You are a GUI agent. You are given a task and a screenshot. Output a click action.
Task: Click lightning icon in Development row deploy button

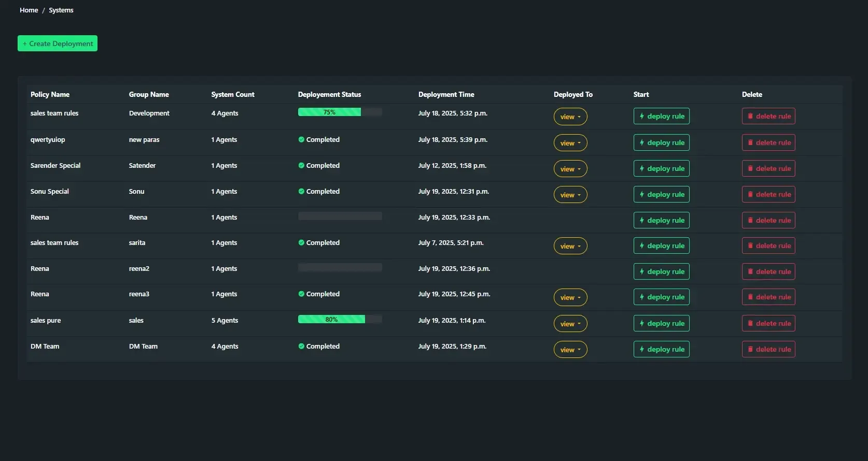[x=641, y=116]
